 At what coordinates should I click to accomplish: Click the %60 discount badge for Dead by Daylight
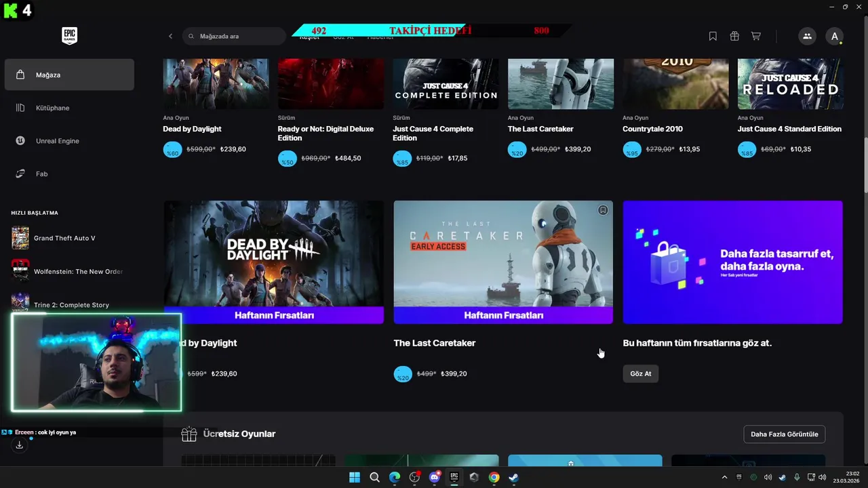click(172, 149)
